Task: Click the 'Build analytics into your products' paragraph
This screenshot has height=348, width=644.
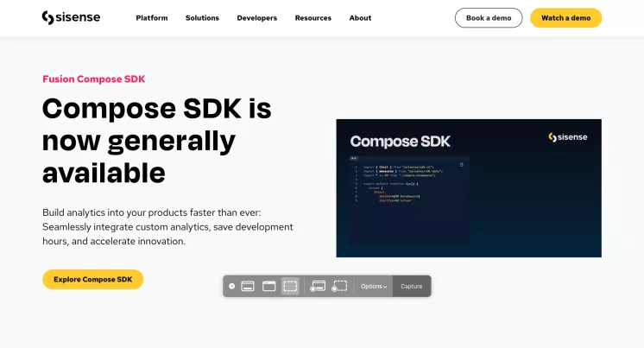Action: 167,227
